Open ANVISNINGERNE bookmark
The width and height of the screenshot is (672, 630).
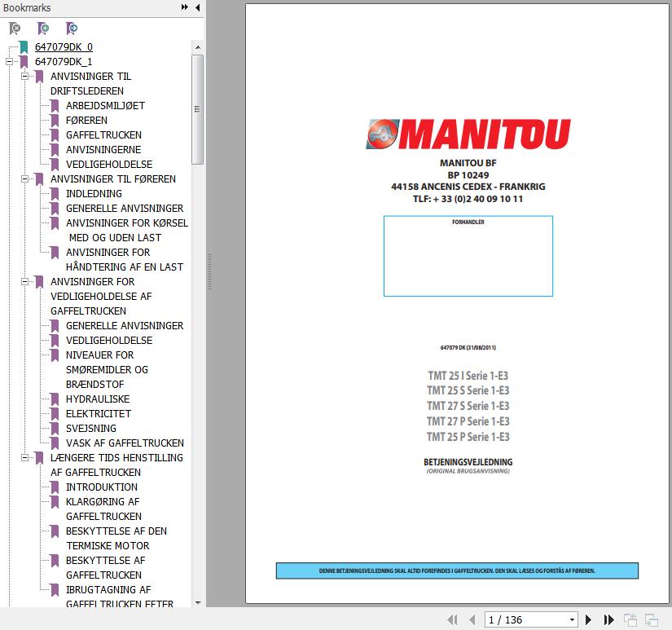coord(103,150)
